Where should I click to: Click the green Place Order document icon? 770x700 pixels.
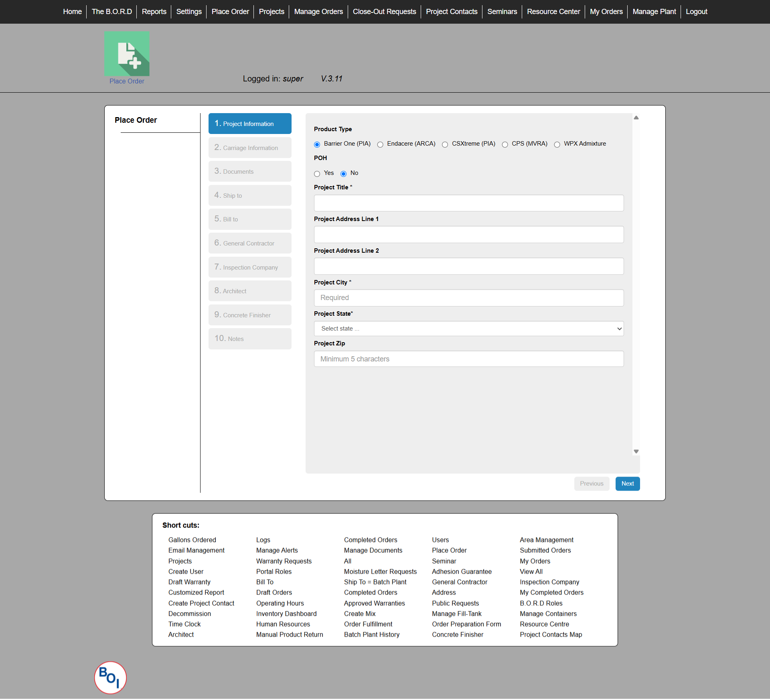pos(127,54)
